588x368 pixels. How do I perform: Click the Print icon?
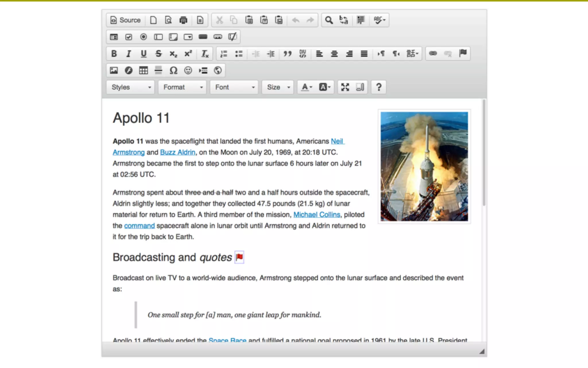[183, 20]
